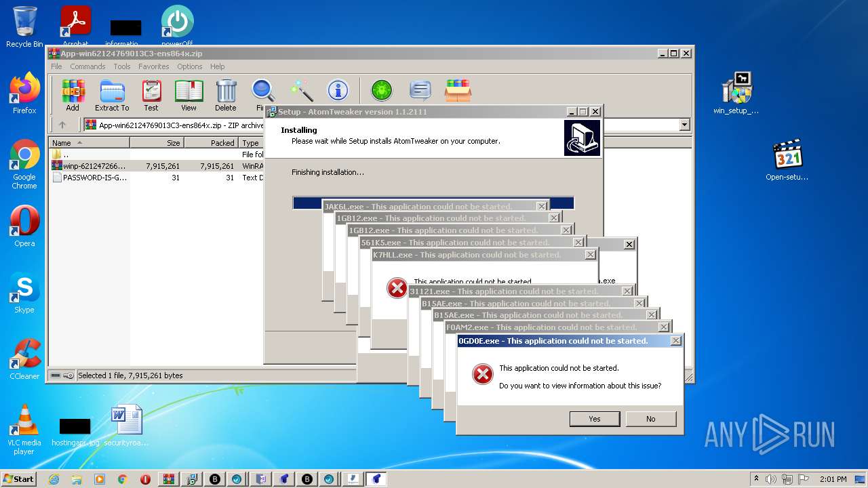Click the Delete trash-bin toolbar icon
The width and height of the screenshot is (868, 488).
226,96
